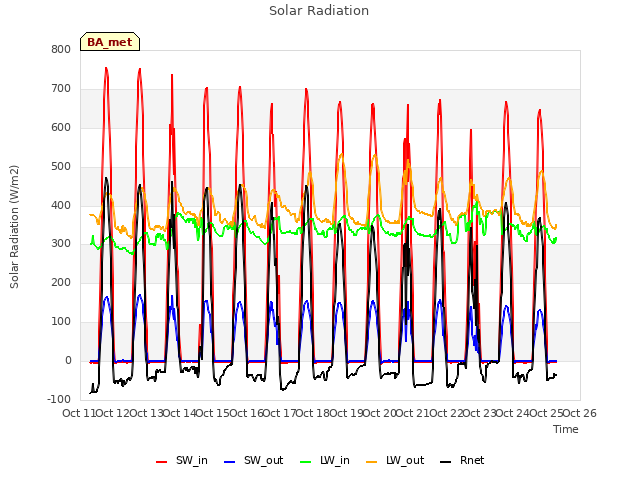Image resolution: width=640 pixels, height=480 pixels.
Task: Click the Solar Radiation (W/m2) y-axis label
Action: click(x=14, y=227)
